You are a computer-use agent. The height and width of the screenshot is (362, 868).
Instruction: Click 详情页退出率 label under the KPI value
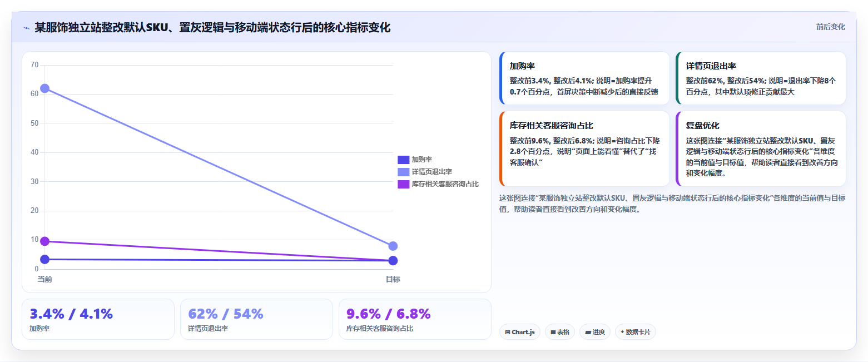(208, 329)
